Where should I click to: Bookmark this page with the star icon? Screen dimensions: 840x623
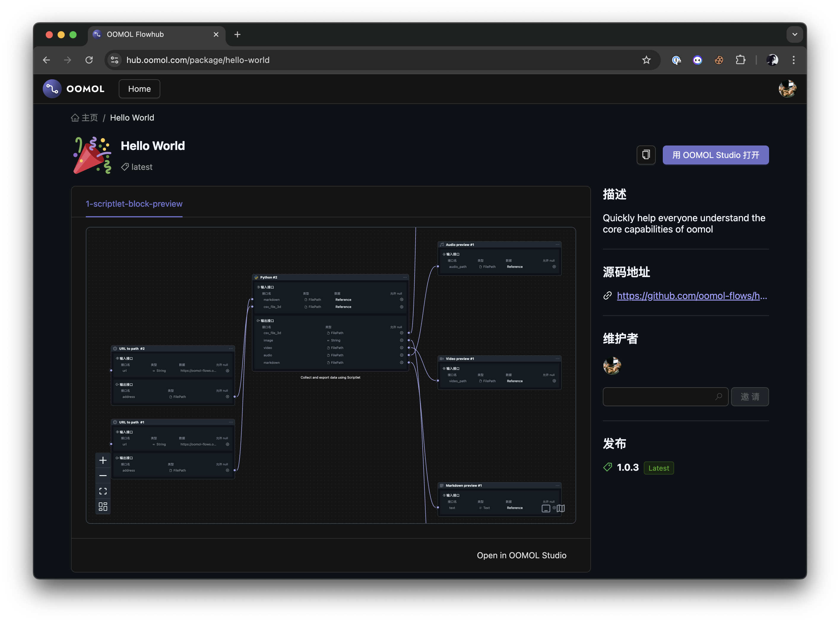click(x=646, y=60)
